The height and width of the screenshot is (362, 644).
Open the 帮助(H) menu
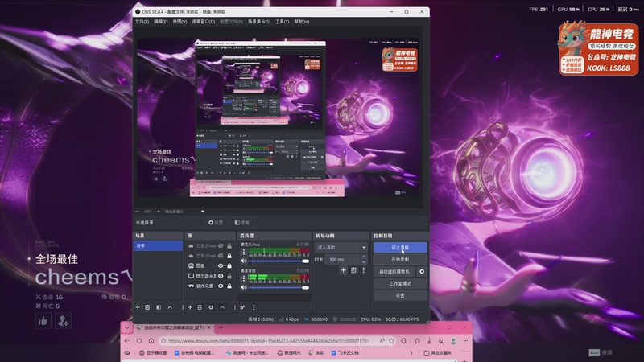coord(301,22)
